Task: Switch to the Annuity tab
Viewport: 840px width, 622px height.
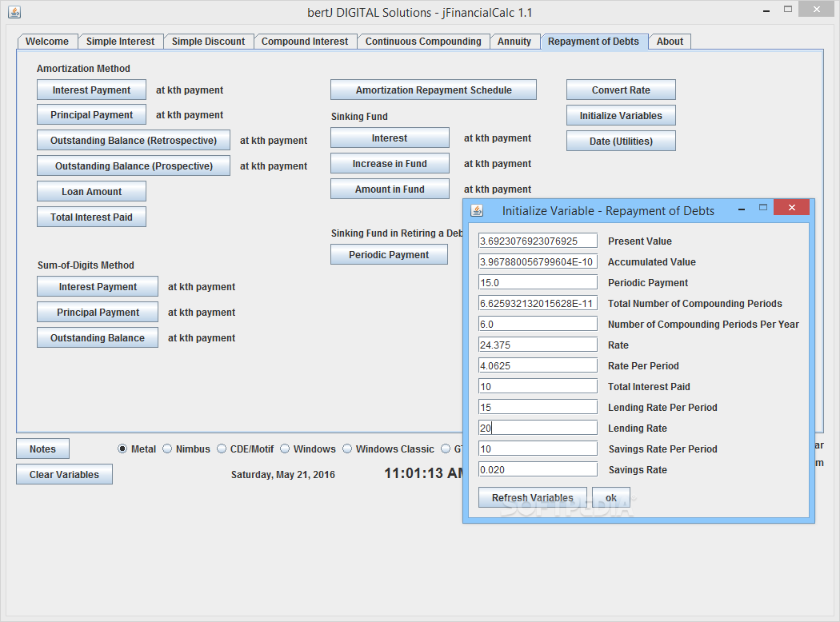Action: click(514, 42)
